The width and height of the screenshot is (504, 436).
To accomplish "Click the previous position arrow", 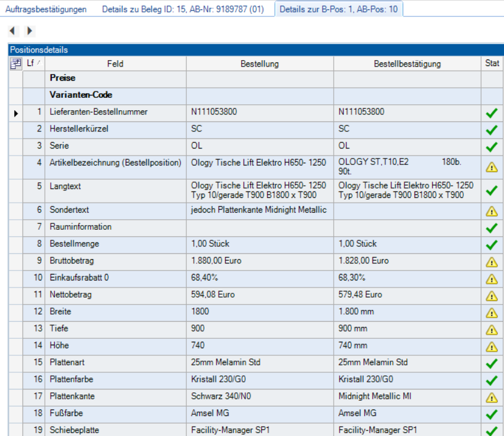I will (x=12, y=31).
